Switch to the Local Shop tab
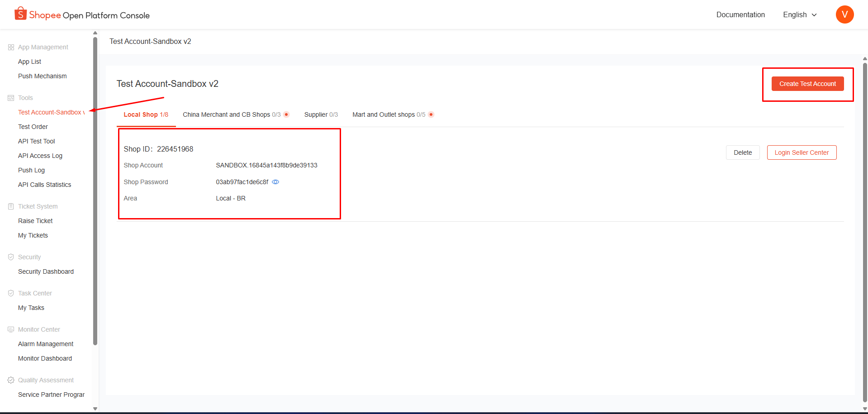The image size is (868, 414). [x=146, y=115]
